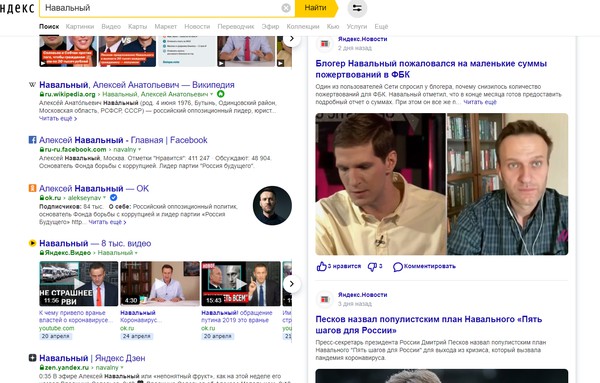Switch to the Услуги tab
The width and height of the screenshot is (600, 383).
tap(357, 26)
